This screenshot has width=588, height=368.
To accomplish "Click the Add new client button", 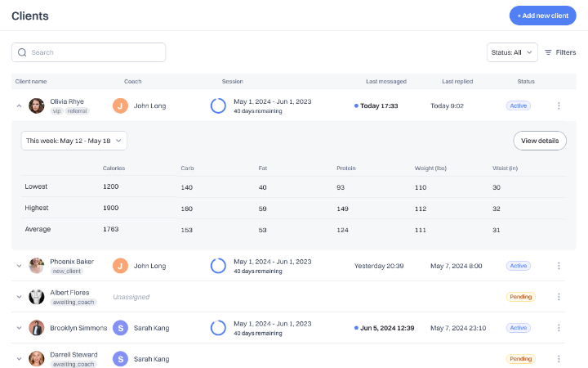I will coord(542,16).
